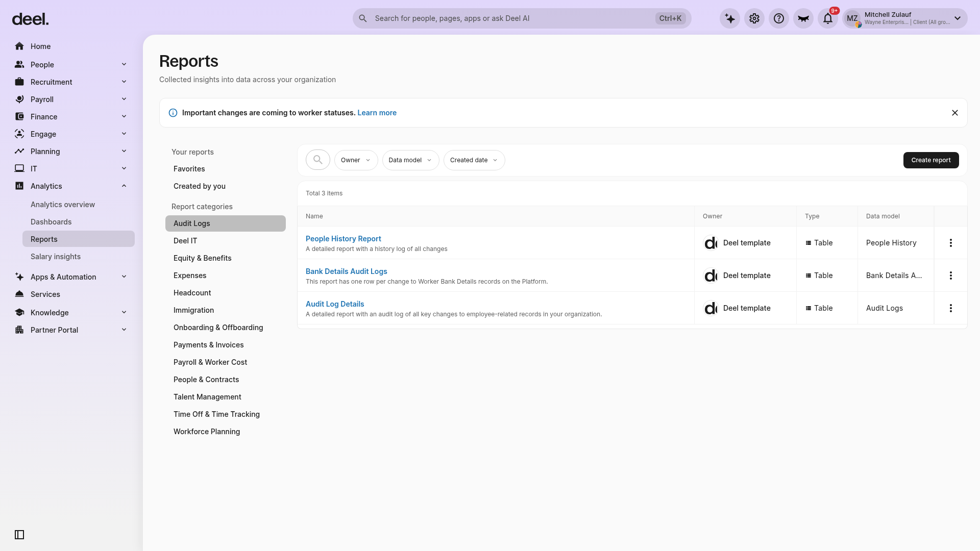Image resolution: width=980 pixels, height=551 pixels.
Task: Open the Data model filter dropdown
Action: [x=410, y=160]
